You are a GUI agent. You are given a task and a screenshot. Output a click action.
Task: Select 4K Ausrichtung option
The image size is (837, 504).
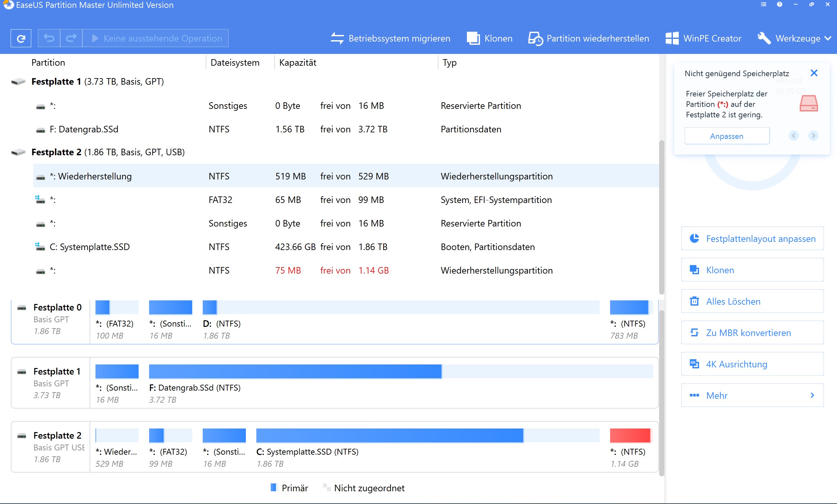(752, 364)
